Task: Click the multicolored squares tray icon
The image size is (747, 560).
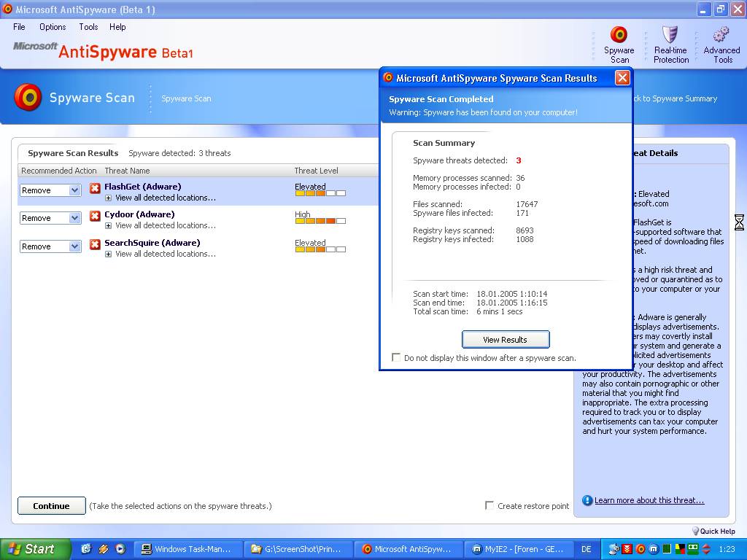Action: tap(680, 549)
